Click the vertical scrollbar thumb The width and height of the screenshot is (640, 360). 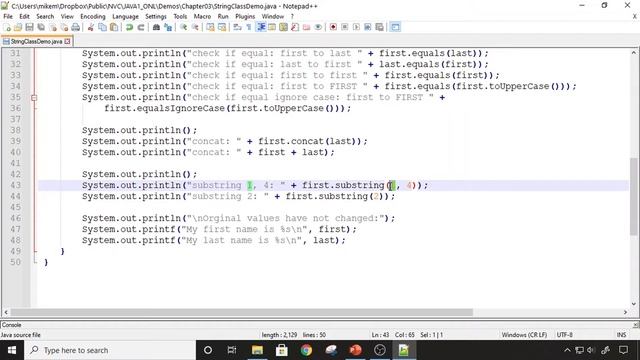click(x=633, y=196)
